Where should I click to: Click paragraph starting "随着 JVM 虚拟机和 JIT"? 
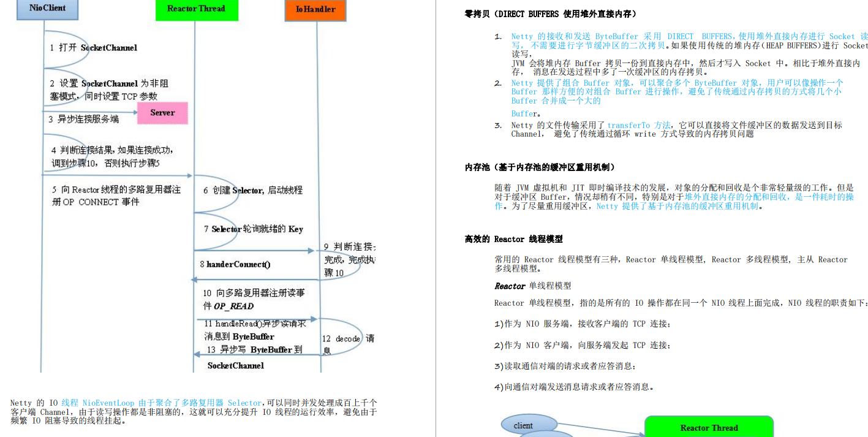pos(674,197)
